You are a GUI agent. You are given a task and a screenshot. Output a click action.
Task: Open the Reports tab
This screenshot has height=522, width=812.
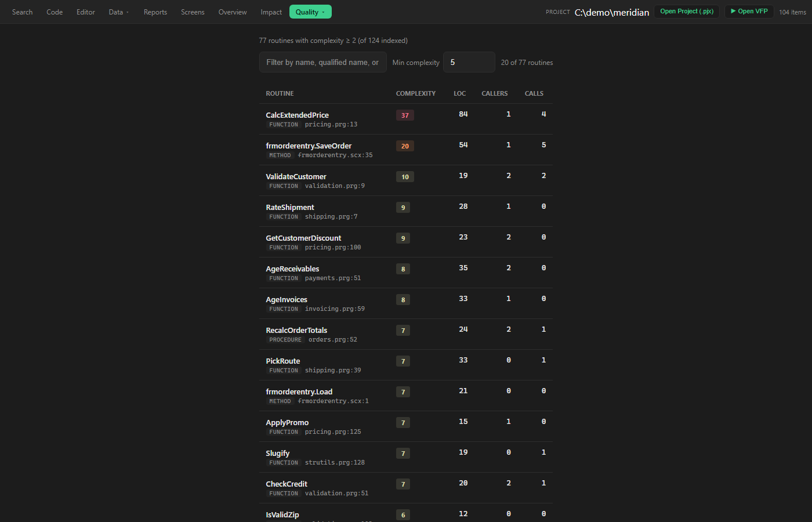click(155, 12)
